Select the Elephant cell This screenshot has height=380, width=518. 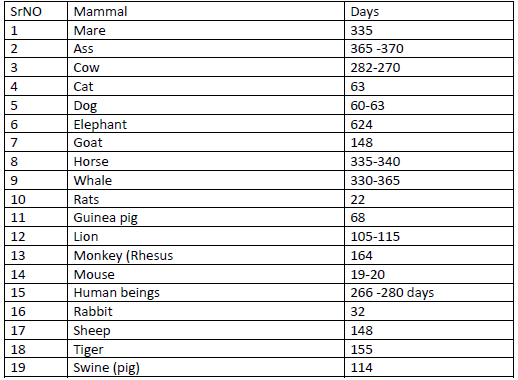click(x=206, y=124)
